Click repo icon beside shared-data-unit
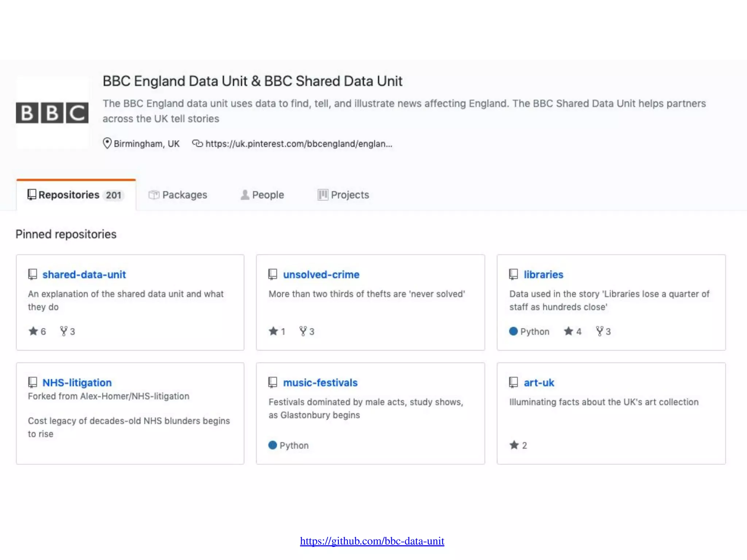This screenshot has width=747, height=560. point(32,274)
